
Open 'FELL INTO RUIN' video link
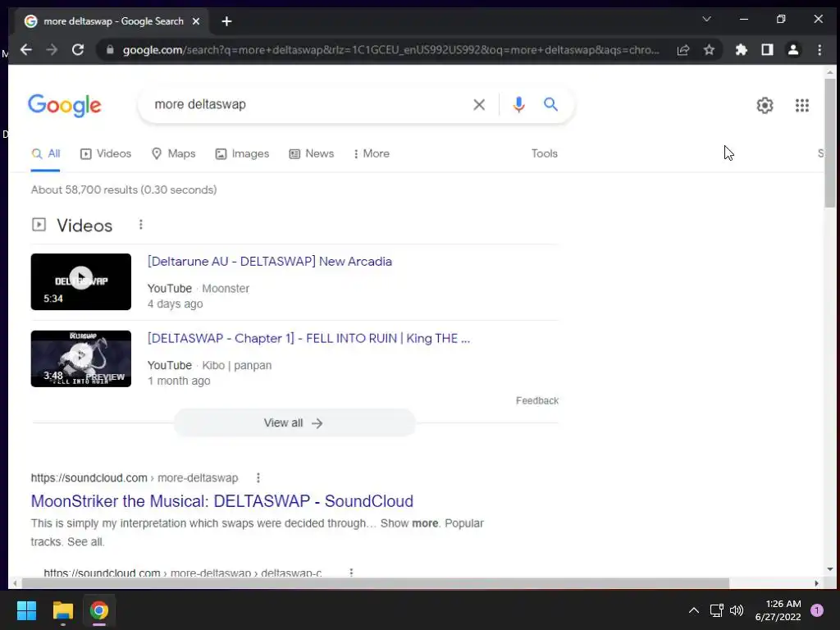click(308, 339)
